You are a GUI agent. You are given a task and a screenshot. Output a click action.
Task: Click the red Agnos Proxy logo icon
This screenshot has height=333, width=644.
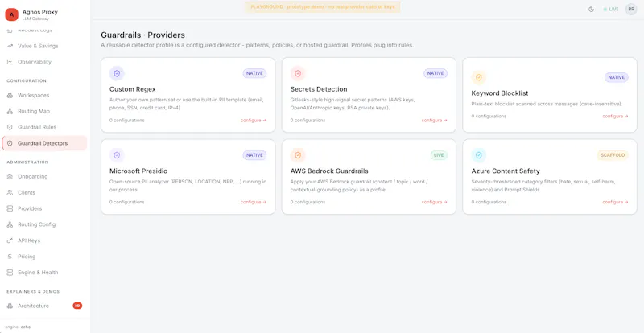coord(11,14)
